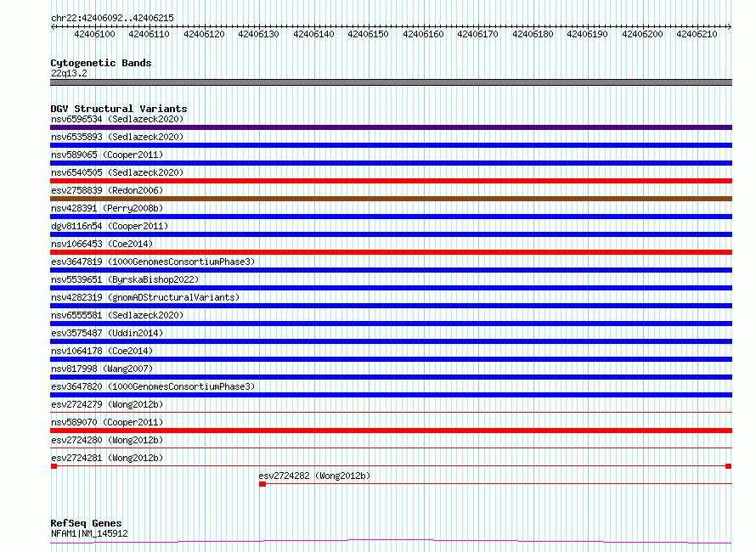Click the 22q13.2 band label

coord(69,73)
